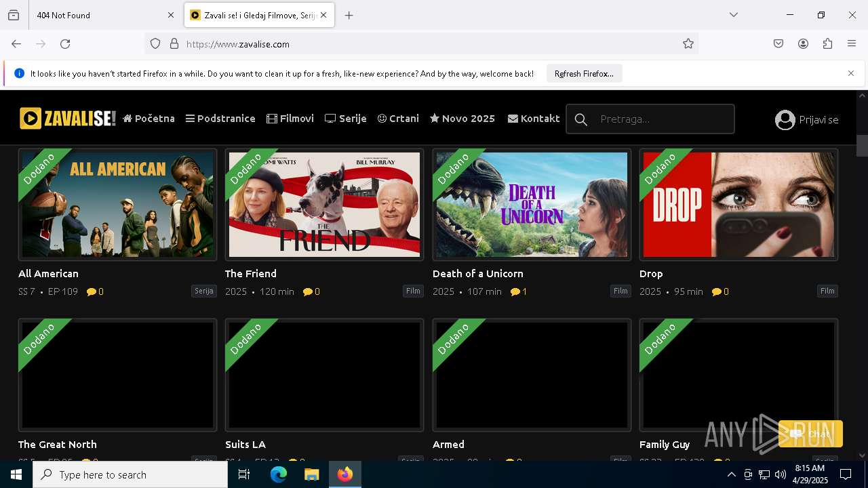The height and width of the screenshot is (488, 868).
Task: Click the Prijavi se login link
Action: click(x=807, y=120)
